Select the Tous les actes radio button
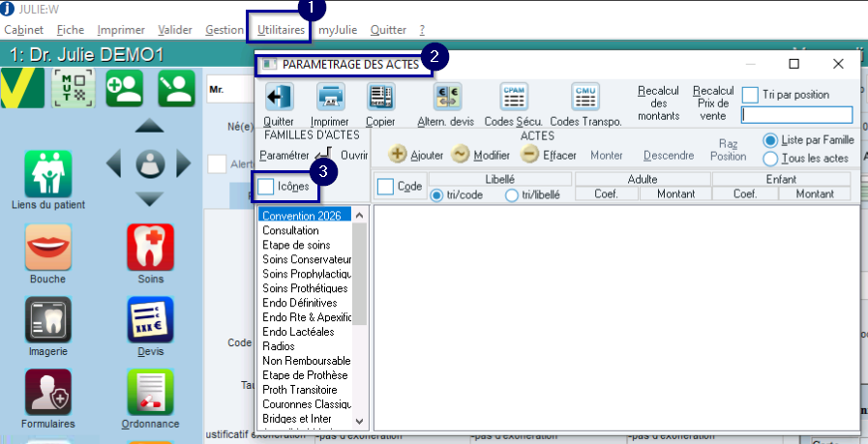The image size is (868, 444). [770, 159]
